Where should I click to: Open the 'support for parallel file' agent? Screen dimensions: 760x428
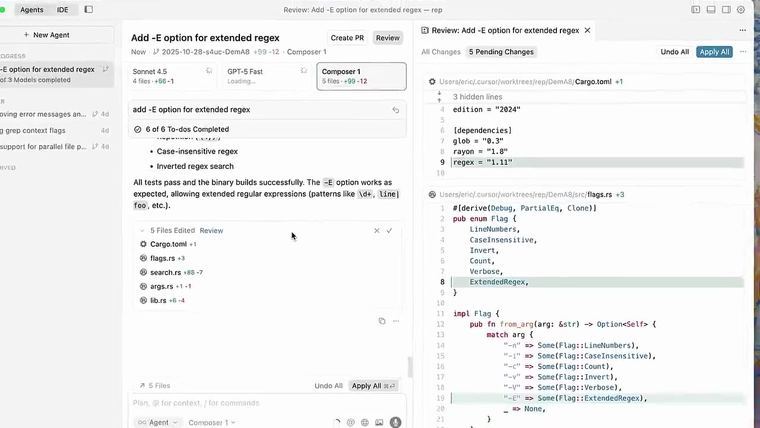56,146
